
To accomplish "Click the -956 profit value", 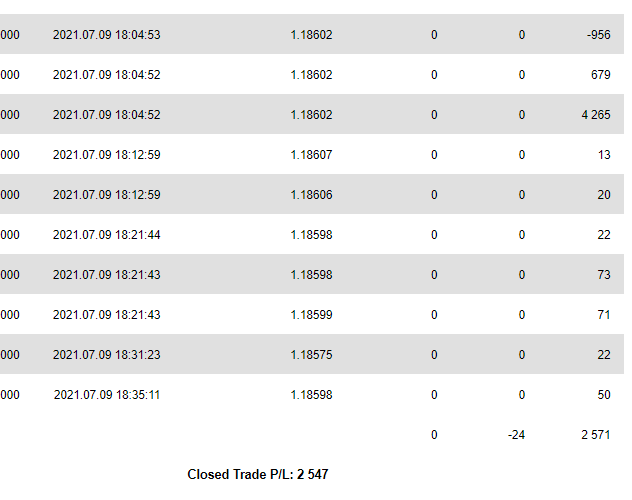I will click(598, 35).
